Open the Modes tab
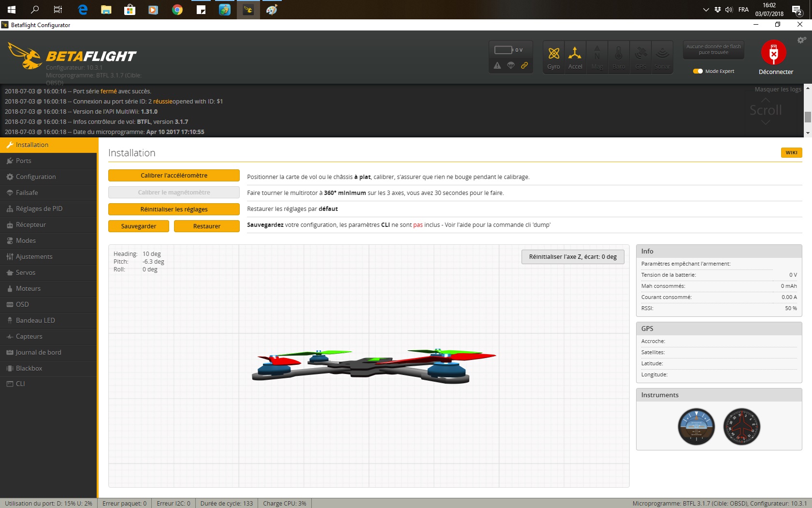Screen dimensions: 812x508 48,240
